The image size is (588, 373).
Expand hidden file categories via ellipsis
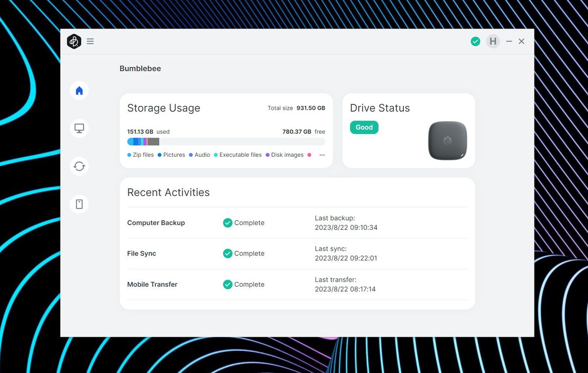[322, 155]
